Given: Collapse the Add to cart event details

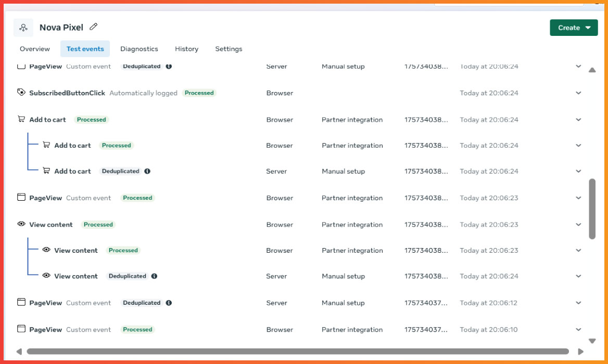Looking at the screenshot, I should pos(578,119).
